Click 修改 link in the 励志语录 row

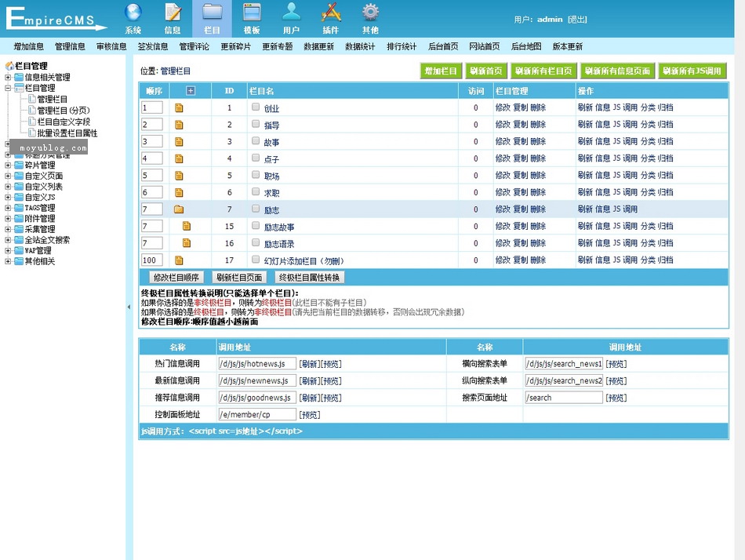(x=503, y=243)
